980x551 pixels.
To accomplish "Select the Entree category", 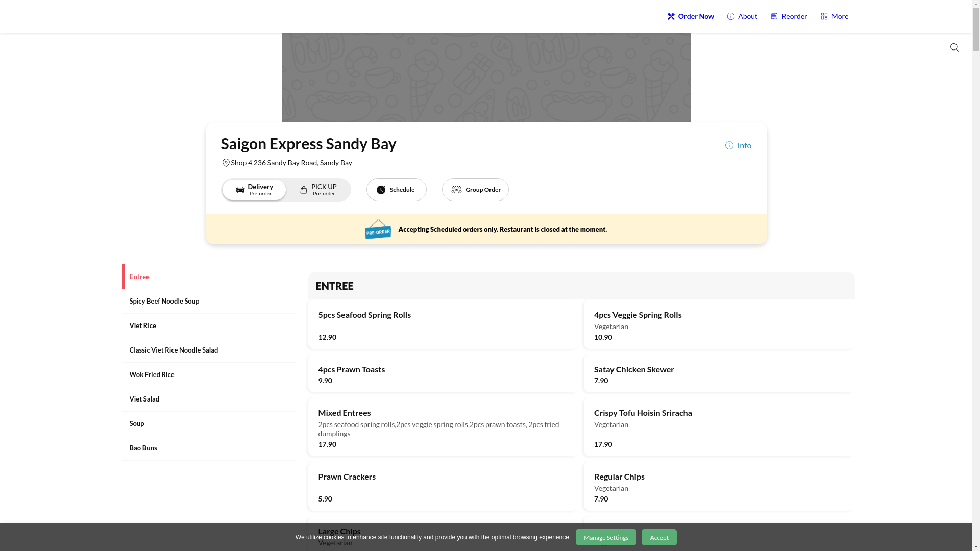I will [x=208, y=277].
